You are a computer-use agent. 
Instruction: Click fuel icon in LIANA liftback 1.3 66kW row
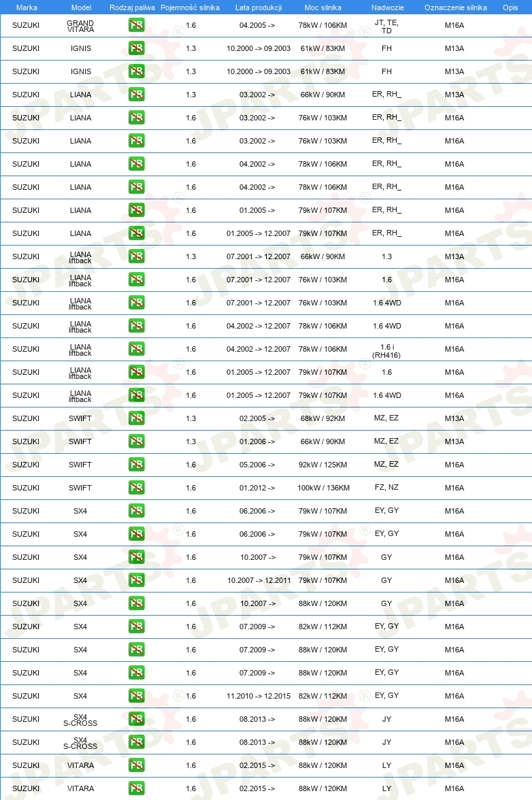136,256
